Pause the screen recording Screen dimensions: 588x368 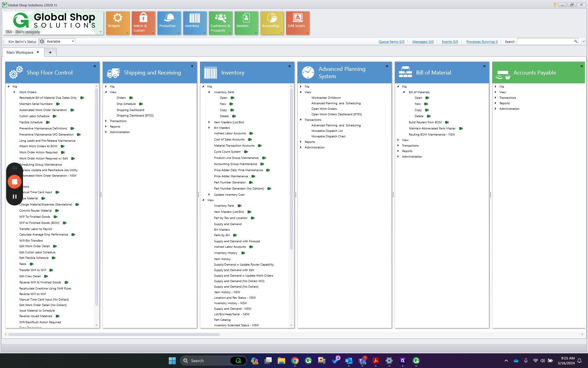click(x=14, y=197)
